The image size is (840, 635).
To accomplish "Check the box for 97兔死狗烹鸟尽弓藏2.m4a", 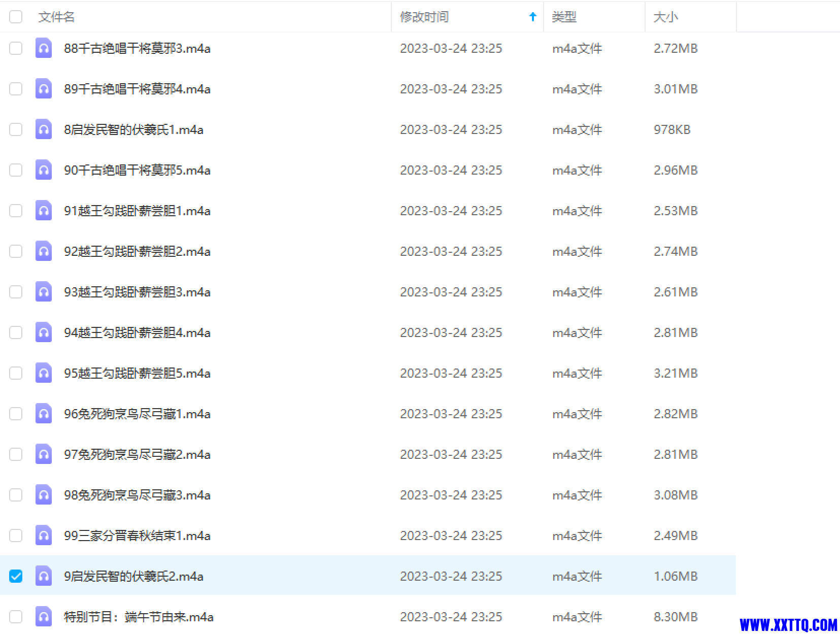I will pos(16,454).
